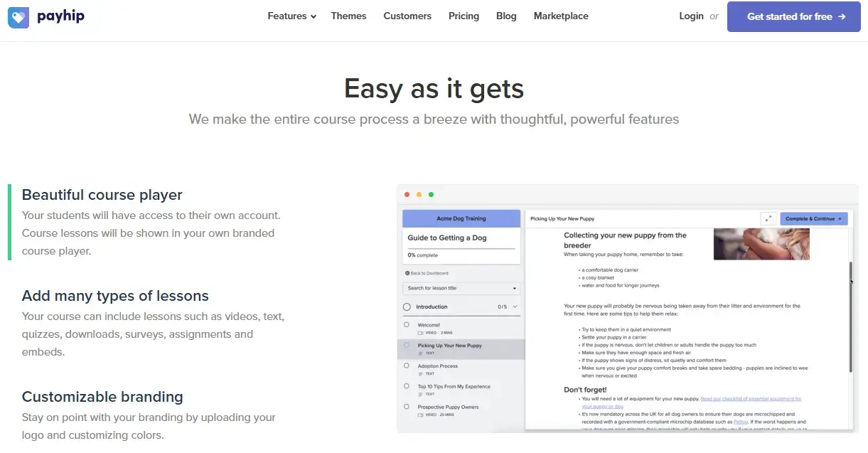Click the Complete & Continue button
This screenshot has width=868, height=453.
point(813,218)
